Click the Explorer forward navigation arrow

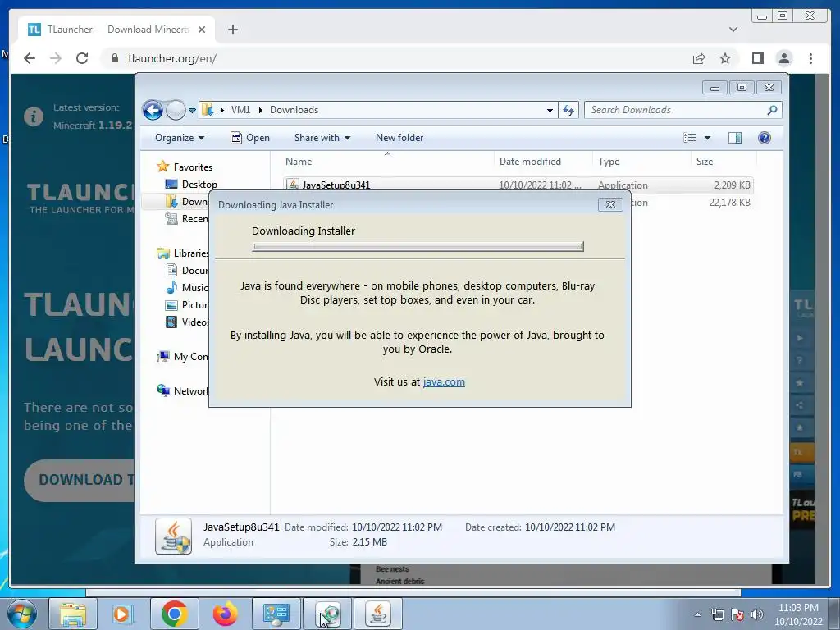(x=176, y=111)
